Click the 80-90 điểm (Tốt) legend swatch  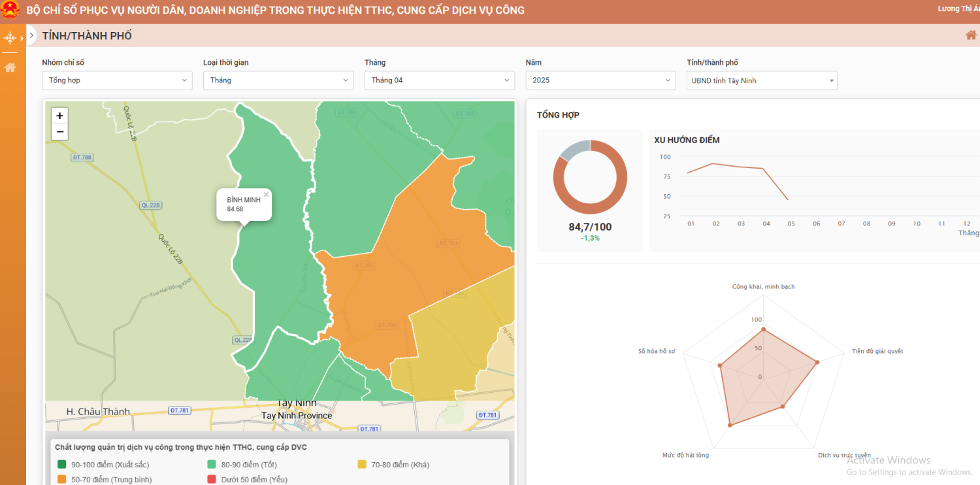tap(212, 465)
